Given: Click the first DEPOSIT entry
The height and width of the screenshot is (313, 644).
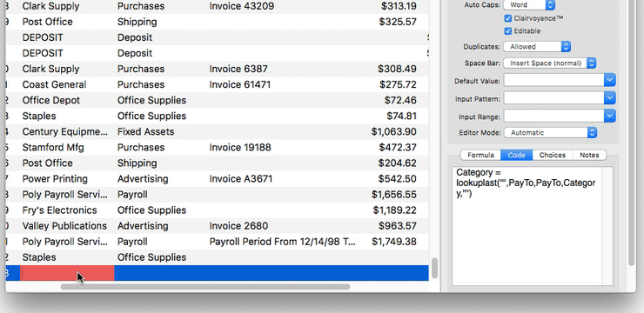Looking at the screenshot, I should 43,37.
